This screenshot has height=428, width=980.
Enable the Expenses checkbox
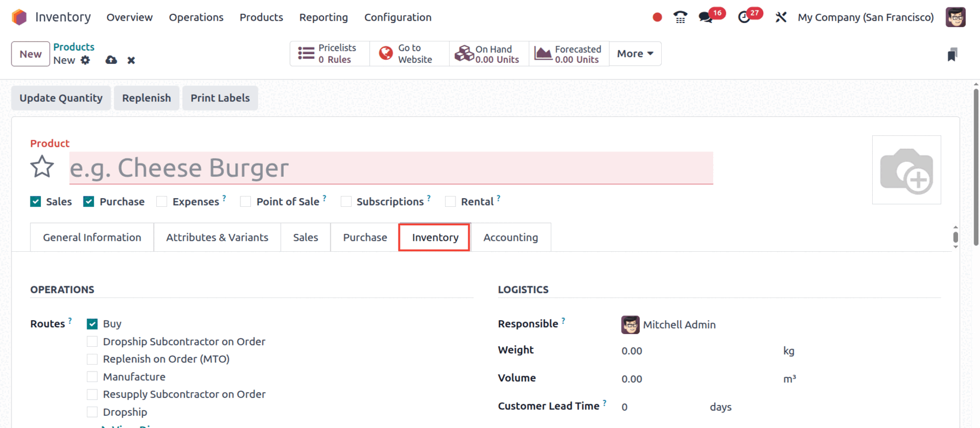(162, 202)
